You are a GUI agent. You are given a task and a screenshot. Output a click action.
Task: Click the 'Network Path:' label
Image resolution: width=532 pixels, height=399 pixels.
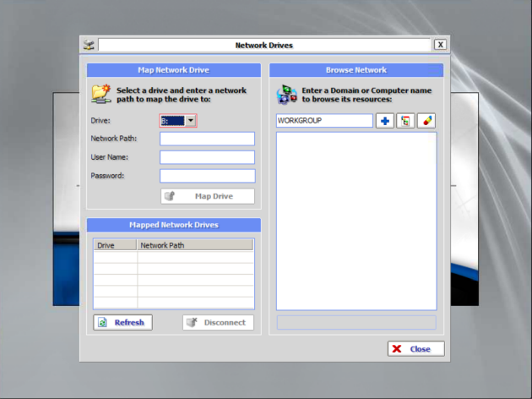point(114,139)
